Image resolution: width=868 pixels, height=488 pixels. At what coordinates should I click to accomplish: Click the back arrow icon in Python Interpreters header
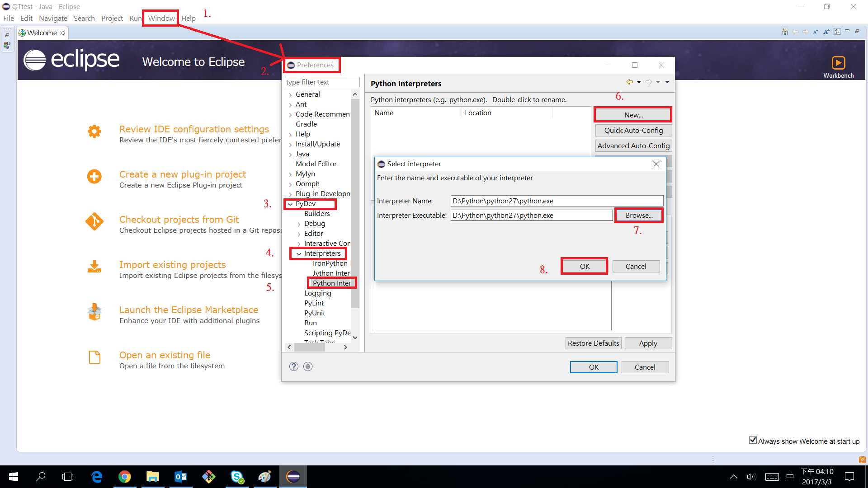[x=629, y=82]
